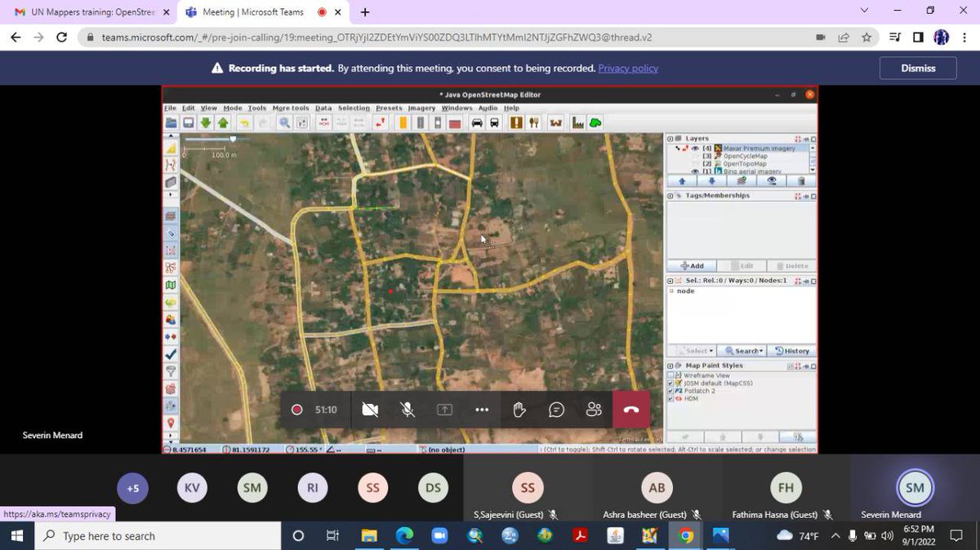Collapse the Layers panel
The height and width of the screenshot is (550, 980).
point(670,139)
